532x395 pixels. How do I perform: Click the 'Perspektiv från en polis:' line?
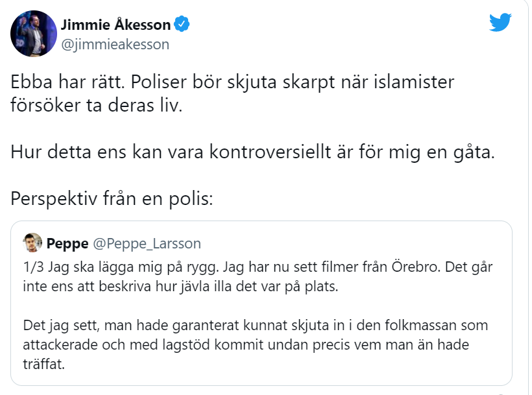pyautogui.click(x=112, y=198)
